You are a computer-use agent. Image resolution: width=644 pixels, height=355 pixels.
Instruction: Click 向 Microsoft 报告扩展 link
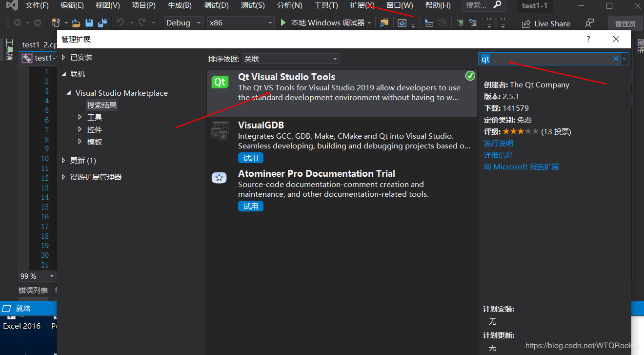pyautogui.click(x=521, y=167)
